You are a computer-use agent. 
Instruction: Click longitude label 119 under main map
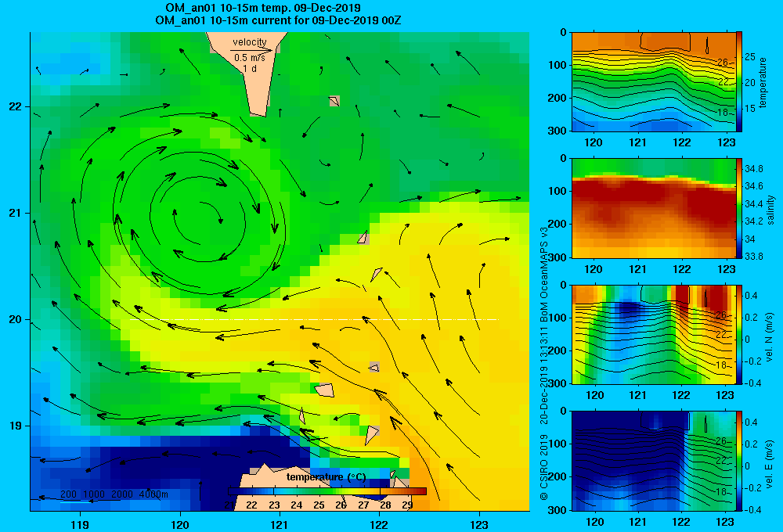click(x=81, y=524)
